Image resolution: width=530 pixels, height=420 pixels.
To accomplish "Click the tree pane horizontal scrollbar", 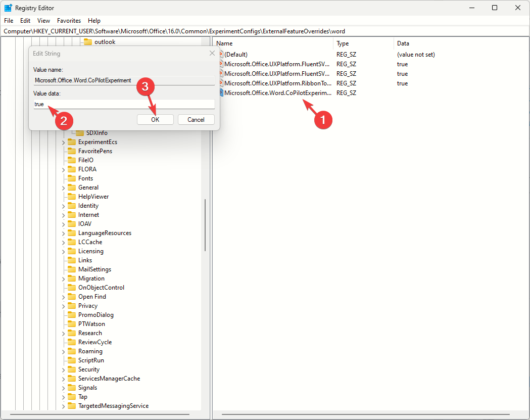I will tap(100, 414).
